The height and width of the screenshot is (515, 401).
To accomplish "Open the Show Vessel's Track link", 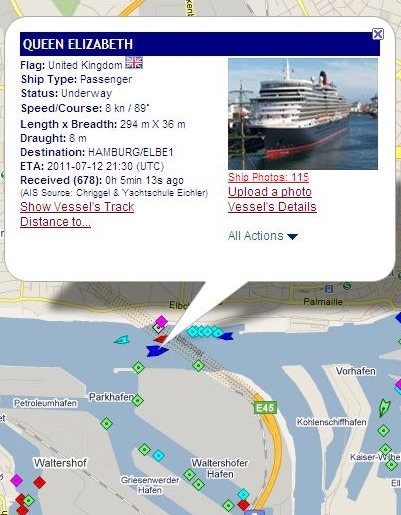I will pyautogui.click(x=77, y=207).
